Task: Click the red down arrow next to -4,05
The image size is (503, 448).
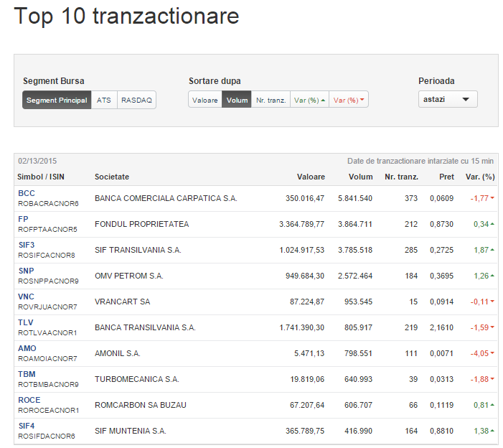Action: [x=492, y=353]
